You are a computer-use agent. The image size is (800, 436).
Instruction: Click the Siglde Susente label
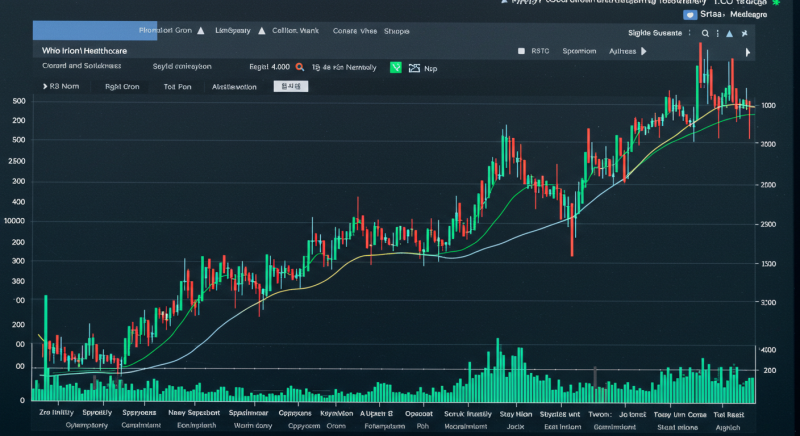(x=655, y=33)
